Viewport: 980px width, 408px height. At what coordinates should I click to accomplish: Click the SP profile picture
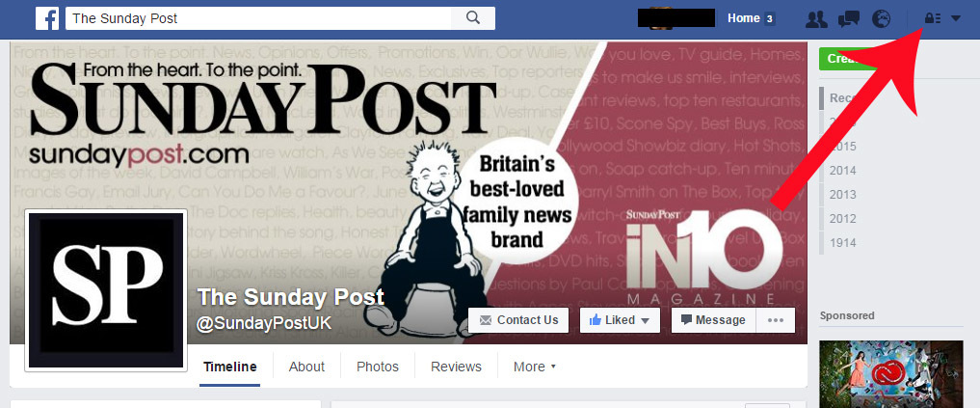pyautogui.click(x=106, y=290)
